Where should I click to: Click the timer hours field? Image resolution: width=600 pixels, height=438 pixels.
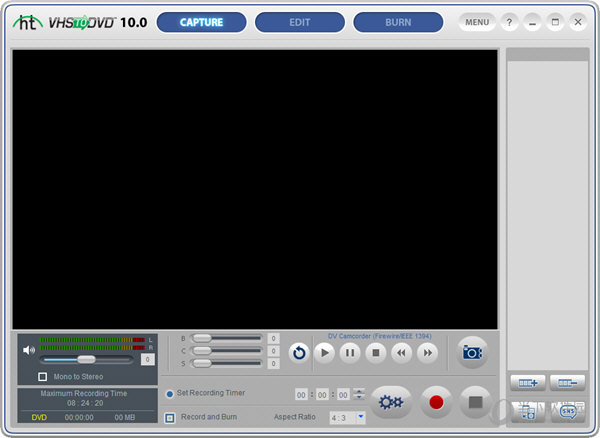pos(301,395)
